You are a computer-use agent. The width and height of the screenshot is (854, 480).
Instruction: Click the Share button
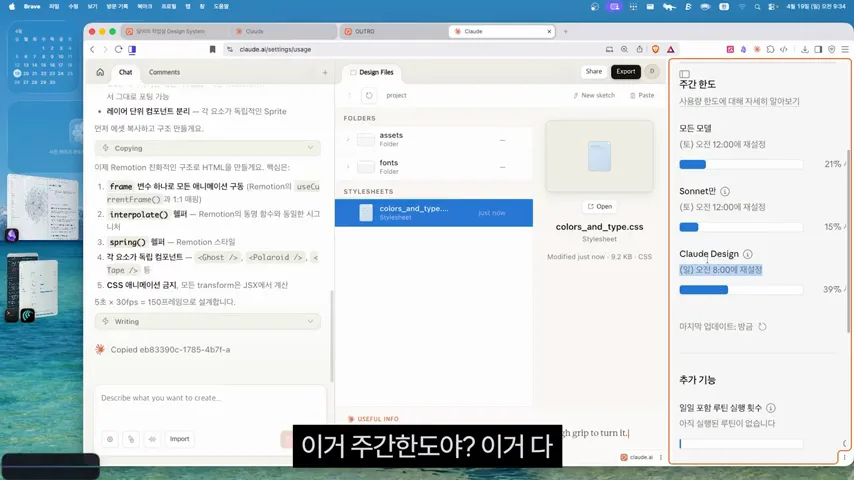pos(594,71)
